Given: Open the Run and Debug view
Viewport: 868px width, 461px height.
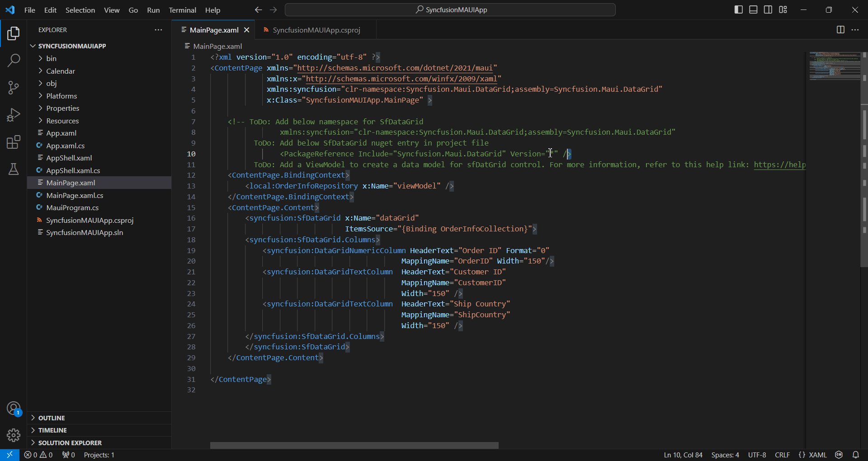Looking at the screenshot, I should click(x=14, y=115).
